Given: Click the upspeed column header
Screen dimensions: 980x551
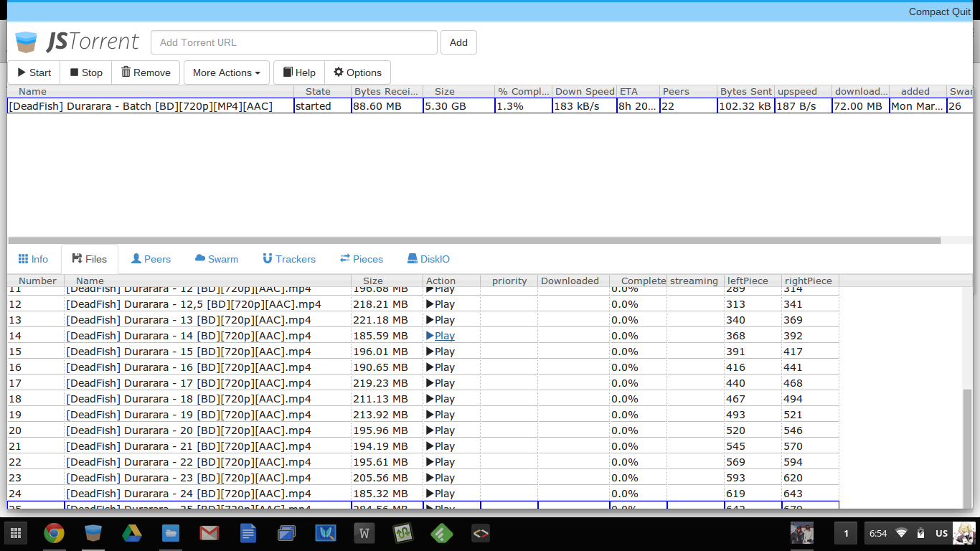Looking at the screenshot, I should point(804,91).
